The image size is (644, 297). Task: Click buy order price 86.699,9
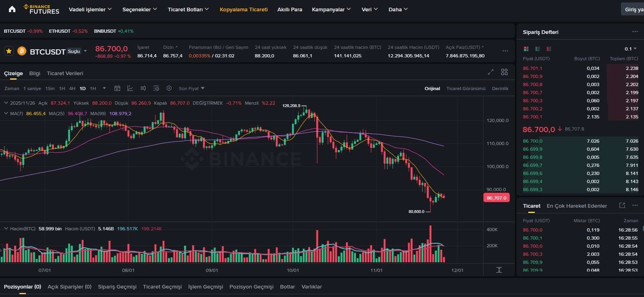[x=532, y=149]
